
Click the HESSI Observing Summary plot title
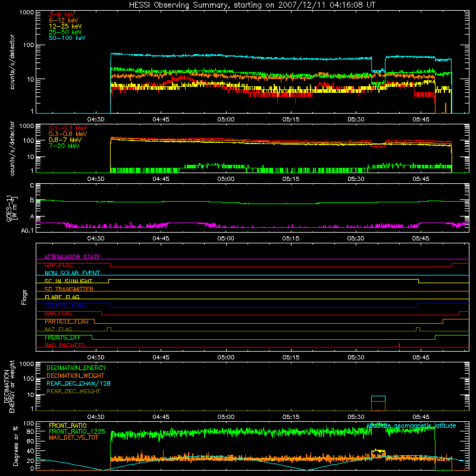tap(252, 5)
